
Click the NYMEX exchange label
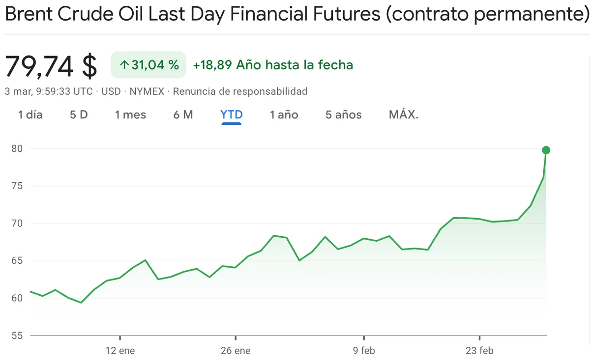coord(147,91)
